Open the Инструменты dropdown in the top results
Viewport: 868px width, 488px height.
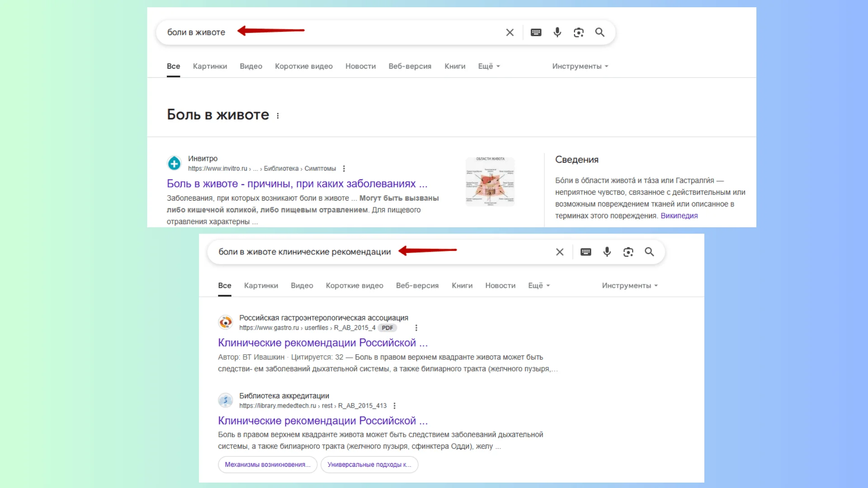[580, 66]
